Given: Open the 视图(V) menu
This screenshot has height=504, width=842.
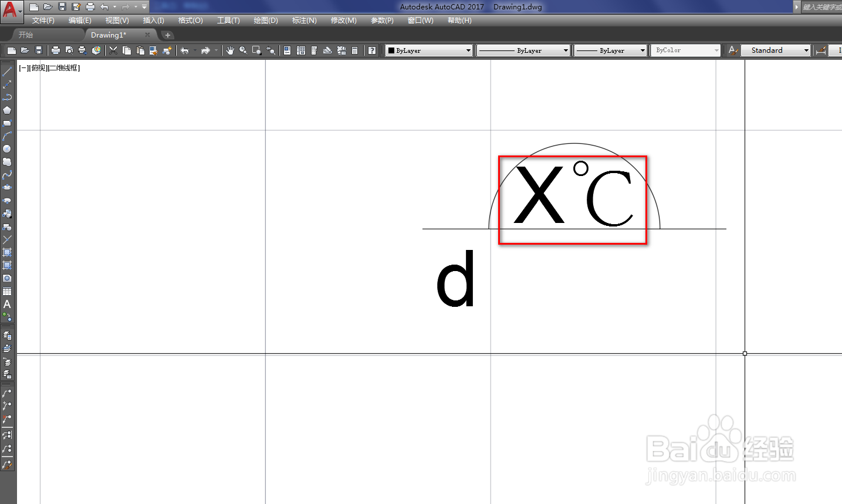Looking at the screenshot, I should tap(117, 21).
